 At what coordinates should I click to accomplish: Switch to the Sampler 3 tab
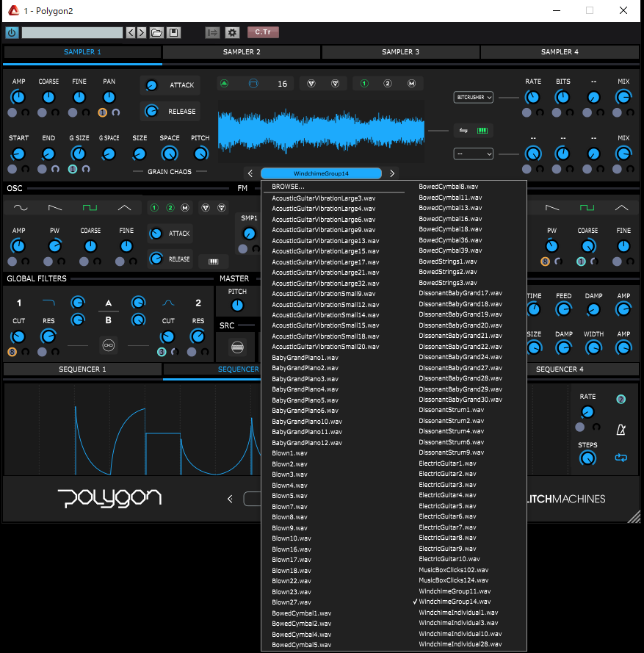(400, 52)
